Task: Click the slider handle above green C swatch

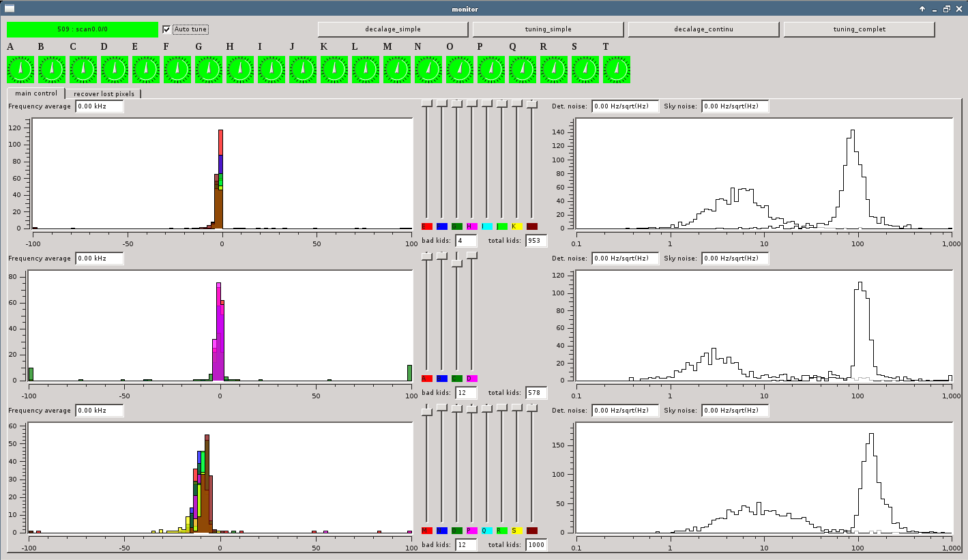Action: click(x=456, y=263)
